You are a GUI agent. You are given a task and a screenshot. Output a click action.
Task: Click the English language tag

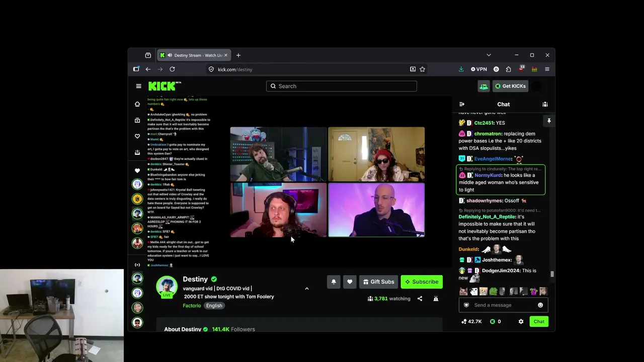(214, 306)
